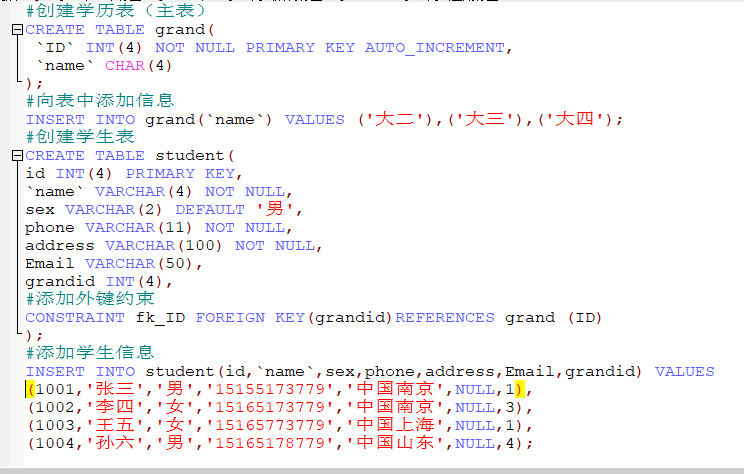Click 'id' at the start of the INT(4) PRIMARY KEY line
Image resolution: width=744 pixels, height=474 pixels.
[x=36, y=174]
